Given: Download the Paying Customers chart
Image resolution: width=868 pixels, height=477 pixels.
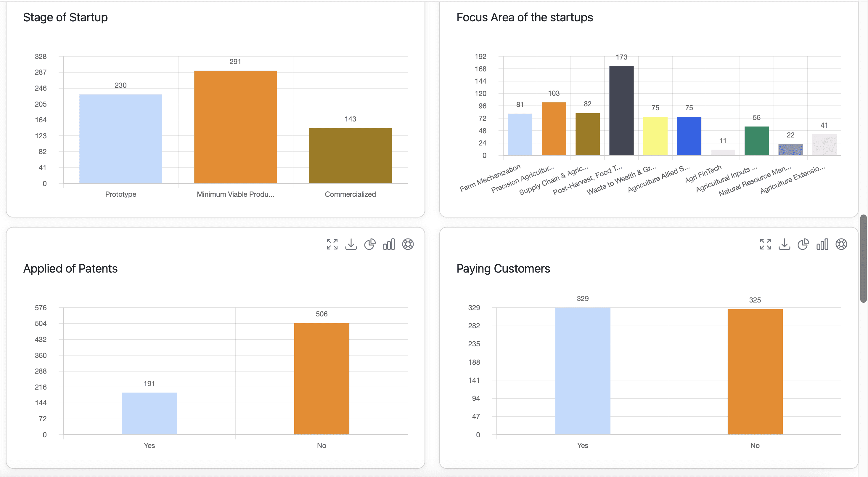Looking at the screenshot, I should click(x=784, y=244).
